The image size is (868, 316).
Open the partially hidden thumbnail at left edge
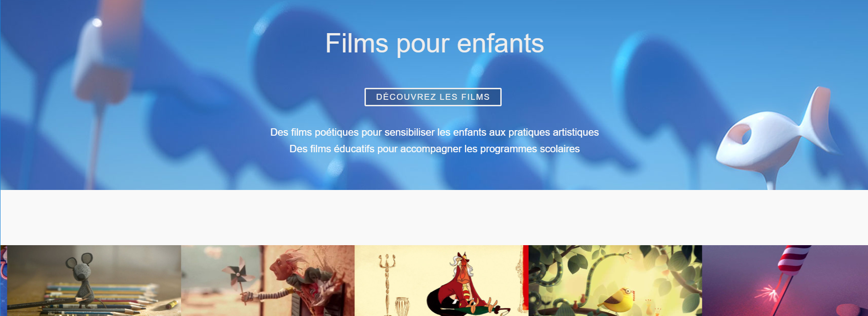click(x=4, y=281)
